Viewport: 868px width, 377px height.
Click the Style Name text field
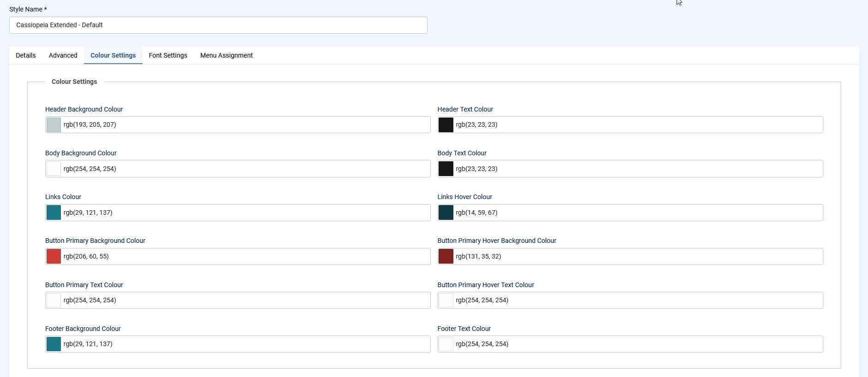point(218,25)
